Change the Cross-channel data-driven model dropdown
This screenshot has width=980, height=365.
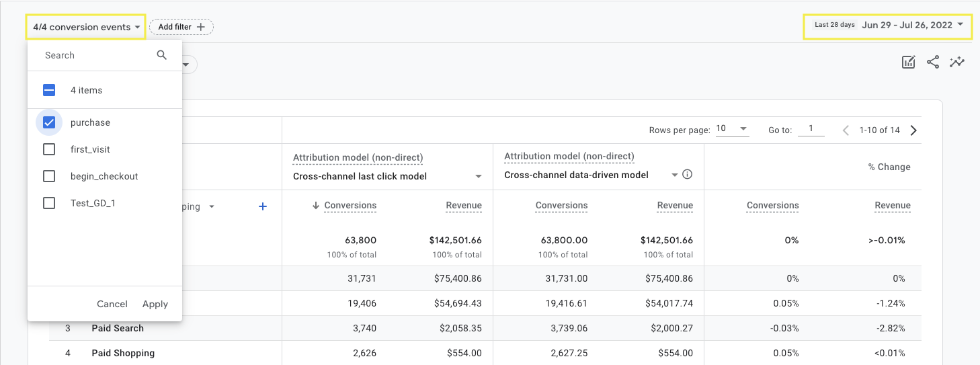pyautogui.click(x=591, y=175)
